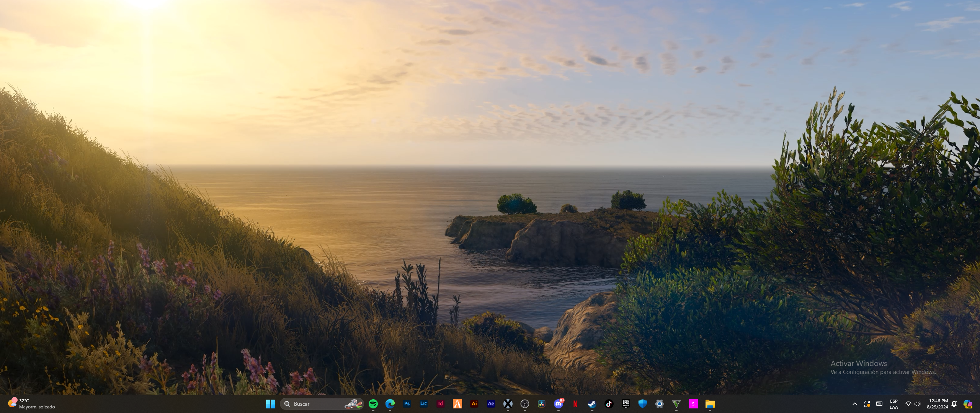Viewport: 980px width, 413px height.
Task: Open Discord with 9+ notifications
Action: pyautogui.click(x=559, y=404)
